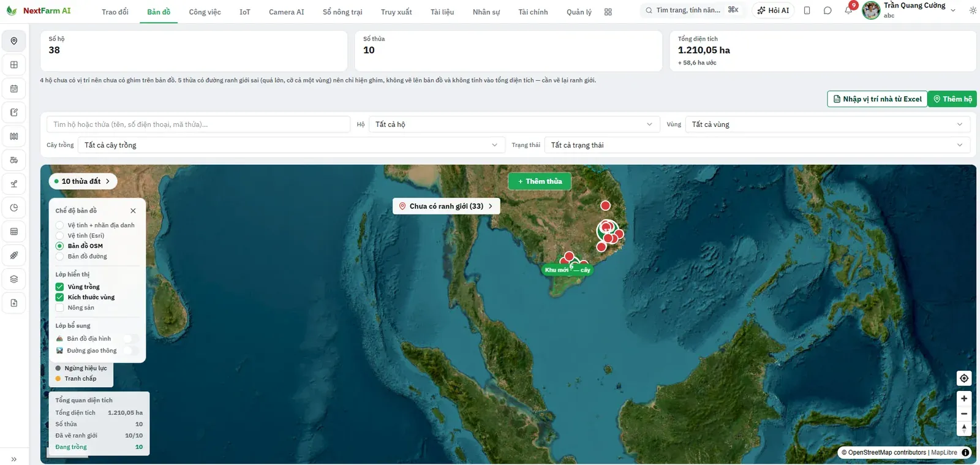The height and width of the screenshot is (465, 980).
Task: Open the pie chart sidebar icon
Action: 14,208
